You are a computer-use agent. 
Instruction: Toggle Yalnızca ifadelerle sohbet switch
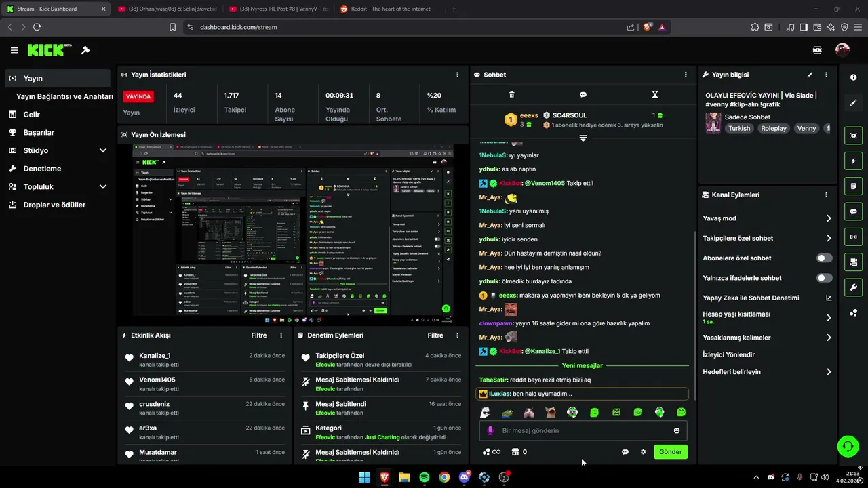pos(824,278)
